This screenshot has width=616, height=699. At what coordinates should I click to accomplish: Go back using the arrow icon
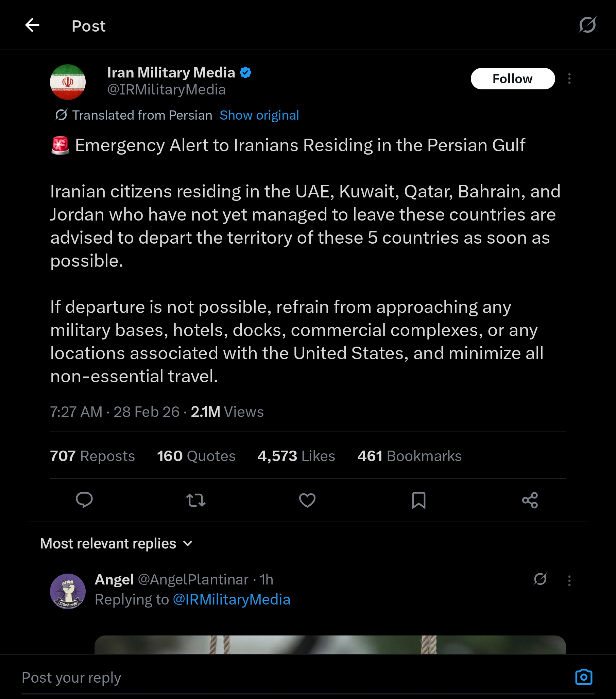tap(32, 25)
